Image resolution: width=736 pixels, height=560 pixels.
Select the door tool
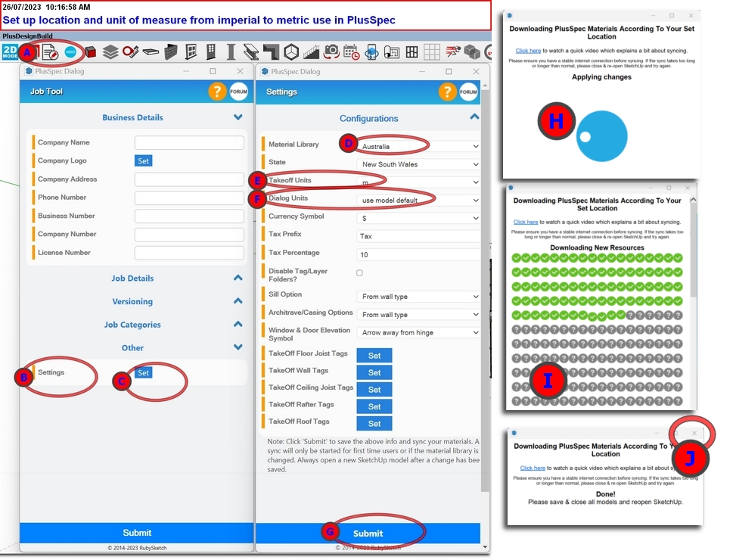211,52
